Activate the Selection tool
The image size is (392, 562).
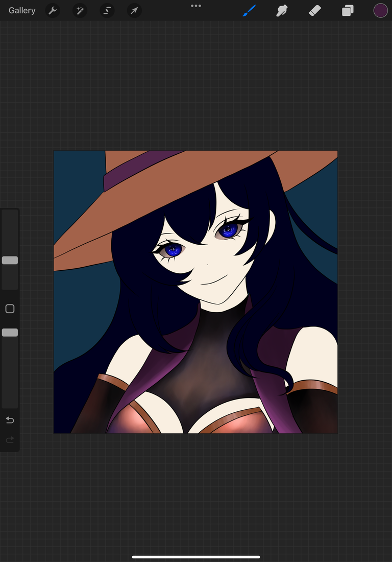click(x=107, y=10)
